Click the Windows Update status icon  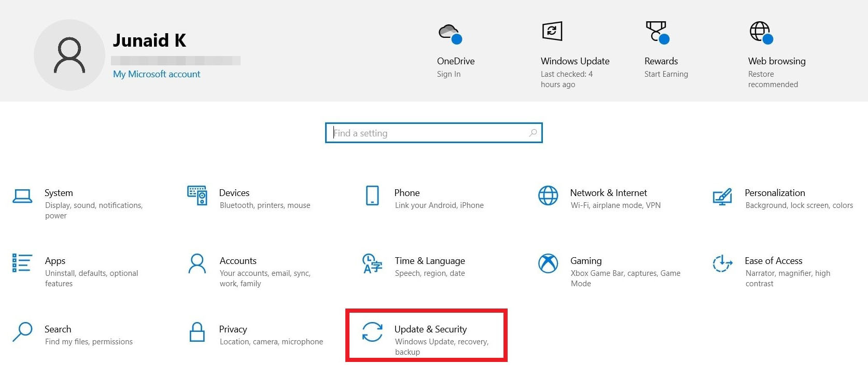tap(552, 31)
